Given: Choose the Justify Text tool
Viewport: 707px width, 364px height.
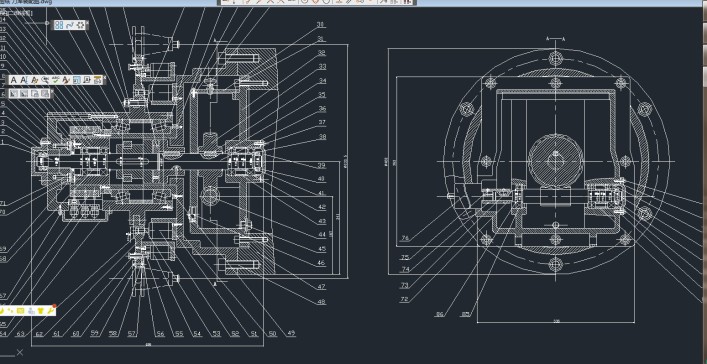Looking at the screenshot, I should [x=87, y=80].
